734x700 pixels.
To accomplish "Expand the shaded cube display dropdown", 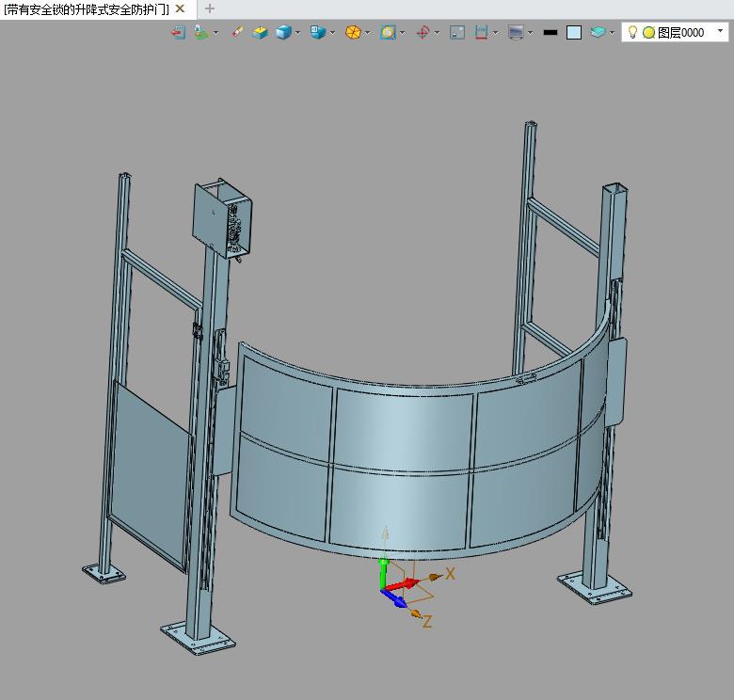I will (x=297, y=33).
